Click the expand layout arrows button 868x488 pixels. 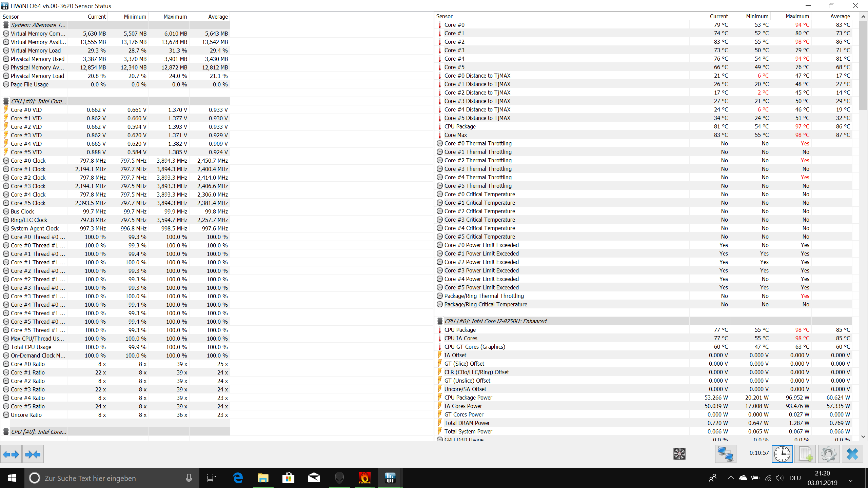click(x=11, y=454)
